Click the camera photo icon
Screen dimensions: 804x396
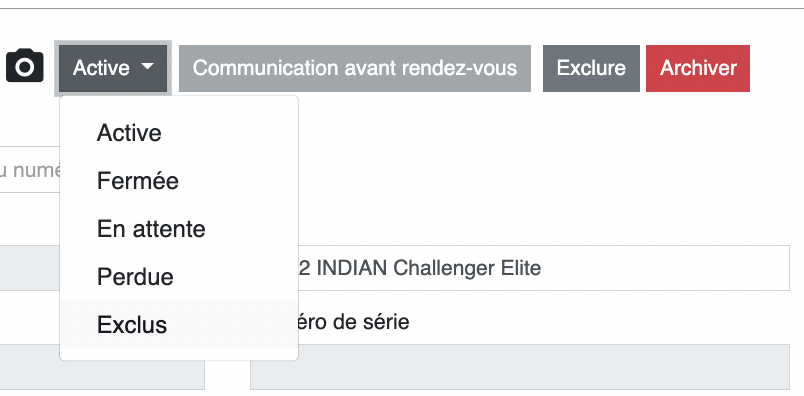point(25,66)
